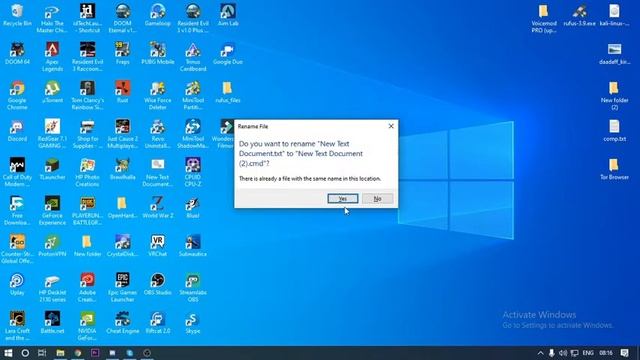Select the rufus-3.9.exe desktop icon
The width and height of the screenshot is (640, 360).
pyautogui.click(x=579, y=16)
